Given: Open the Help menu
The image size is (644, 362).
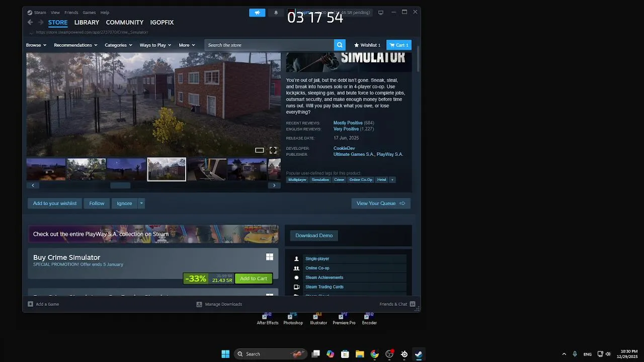Looking at the screenshot, I should [x=105, y=13].
